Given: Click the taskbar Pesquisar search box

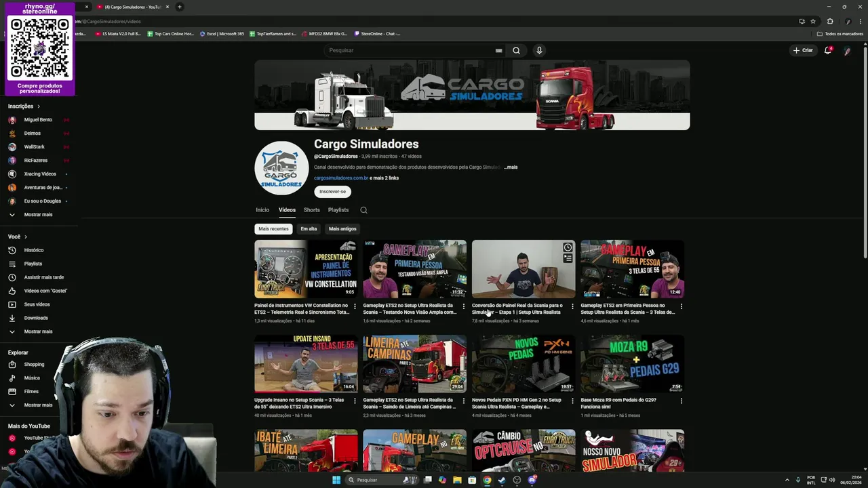Looking at the screenshot, I should [x=381, y=480].
